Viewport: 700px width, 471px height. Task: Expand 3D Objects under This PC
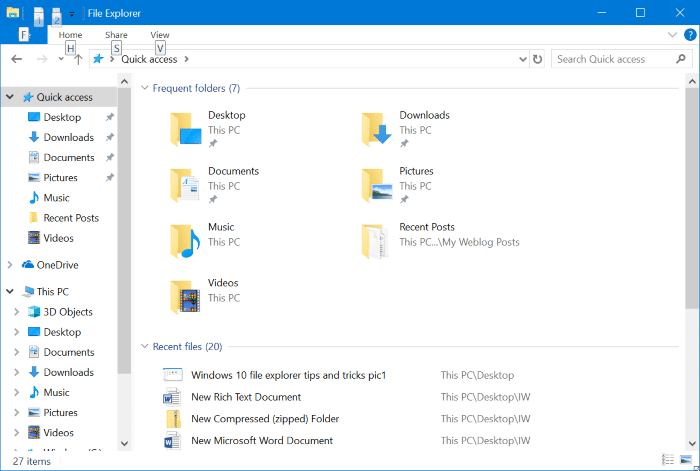point(17,312)
